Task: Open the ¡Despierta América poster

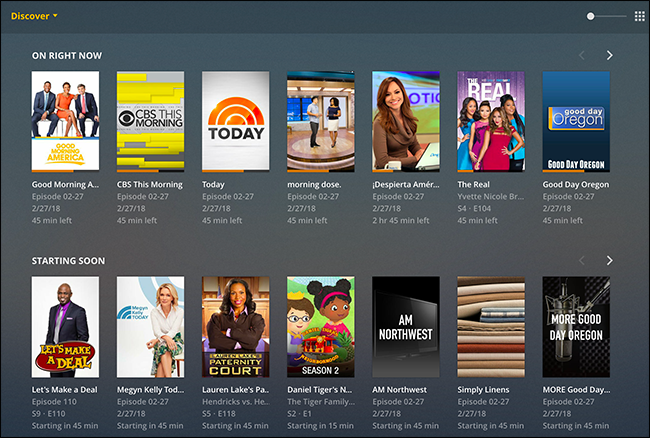Action: [406, 121]
